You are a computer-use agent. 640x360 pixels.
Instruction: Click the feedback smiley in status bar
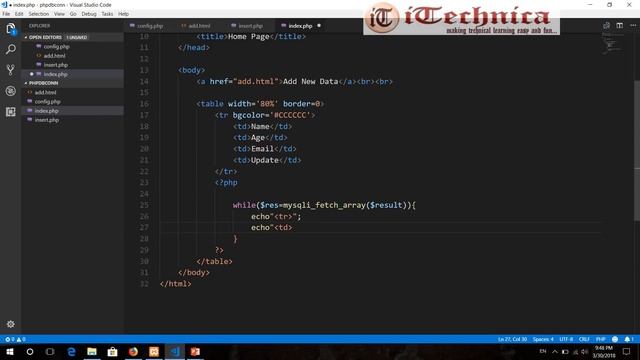tap(615, 339)
